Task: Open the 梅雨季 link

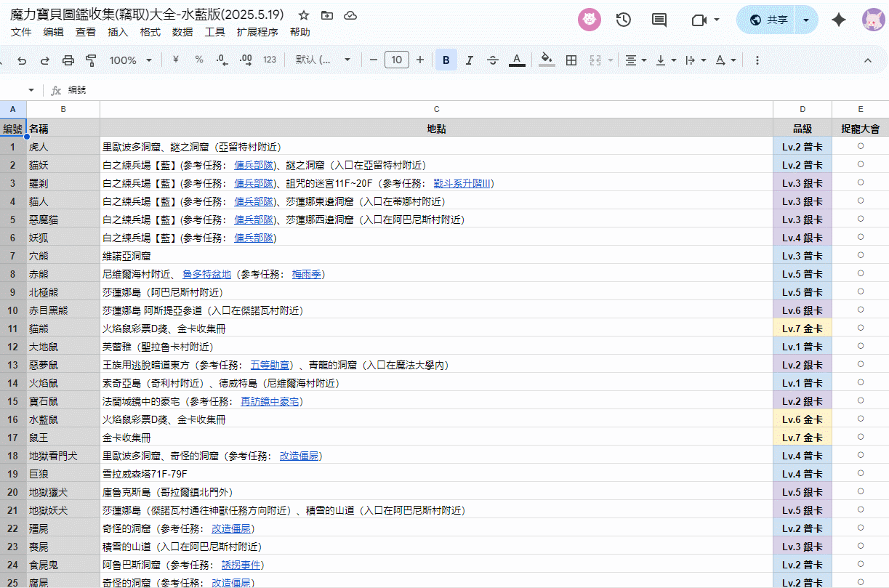Action: click(x=306, y=274)
